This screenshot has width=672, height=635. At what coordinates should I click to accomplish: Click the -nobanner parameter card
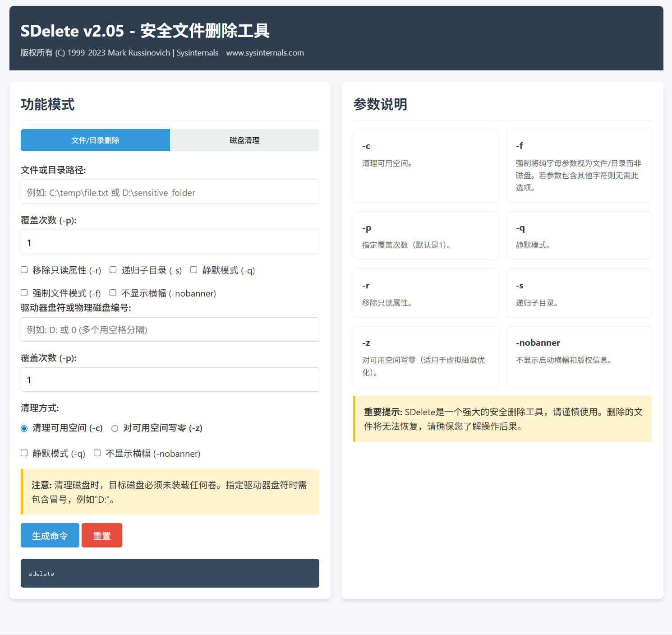[x=580, y=357]
